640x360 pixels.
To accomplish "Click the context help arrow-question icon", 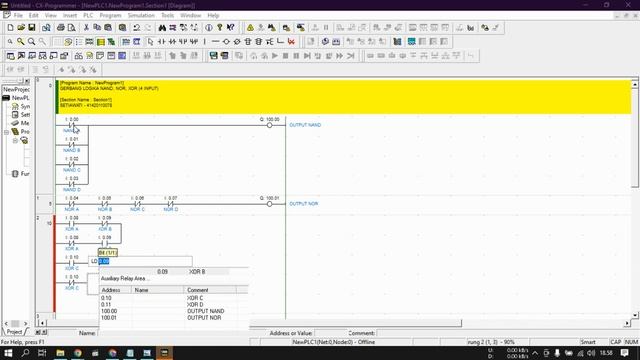I will 231,28.
